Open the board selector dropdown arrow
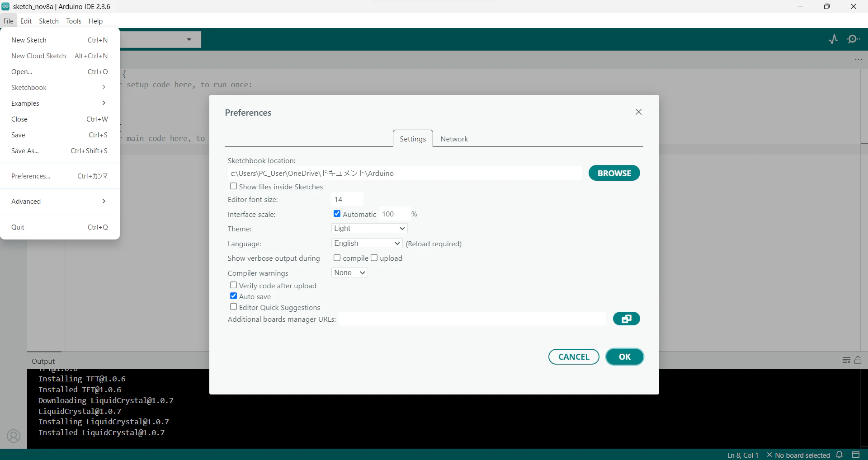This screenshot has width=868, height=460. point(189,39)
